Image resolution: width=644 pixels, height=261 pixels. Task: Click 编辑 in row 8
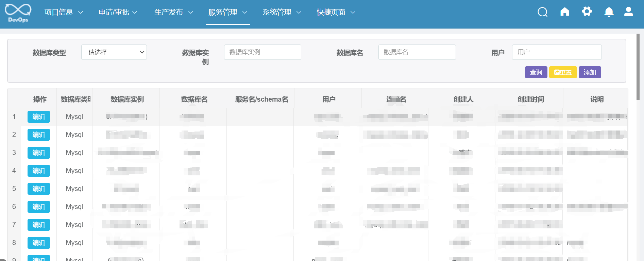[39, 243]
